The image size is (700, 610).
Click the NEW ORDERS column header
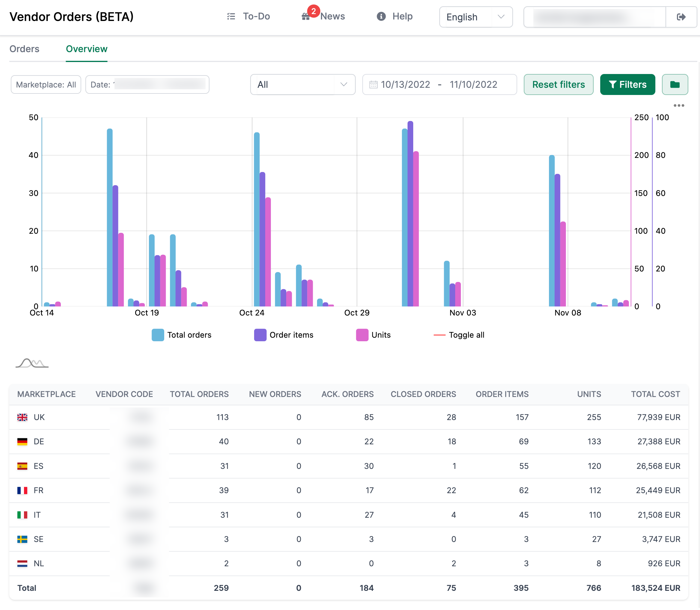click(x=275, y=394)
